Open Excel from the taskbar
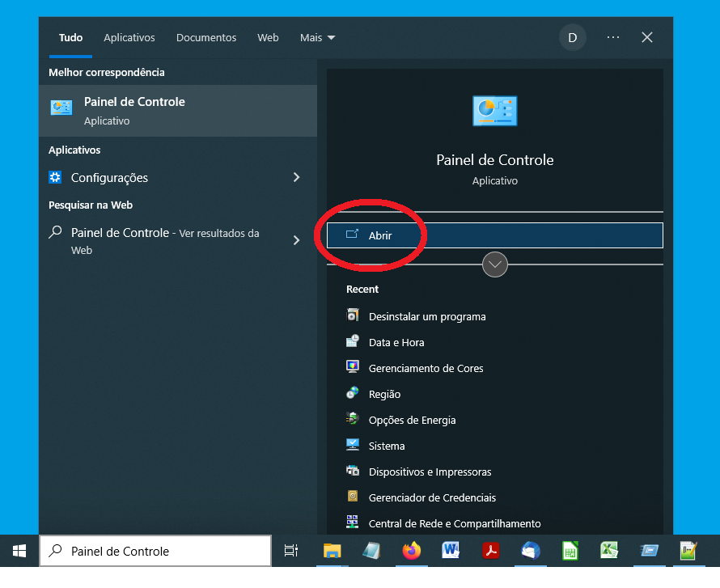 point(609,552)
